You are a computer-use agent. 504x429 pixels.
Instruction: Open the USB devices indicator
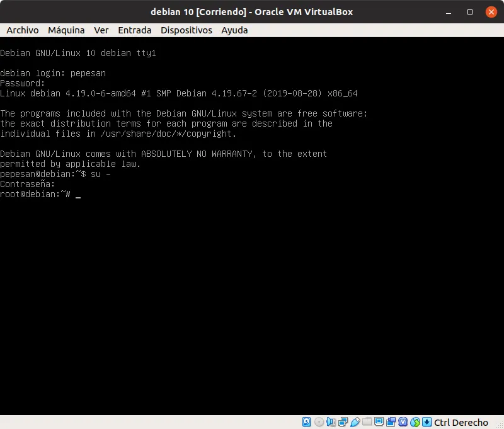[355, 422]
